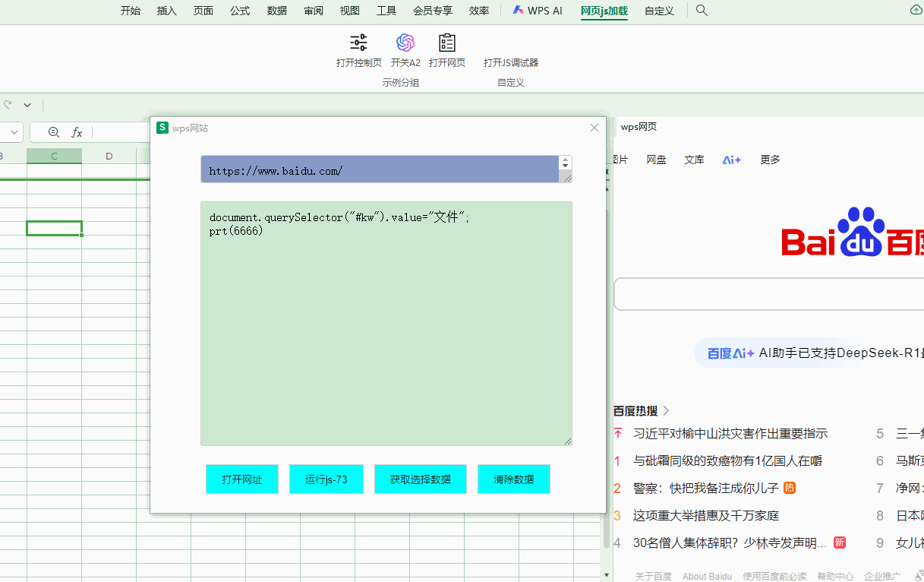
Task: Open the 打开控制页 ribbon command
Action: click(359, 50)
